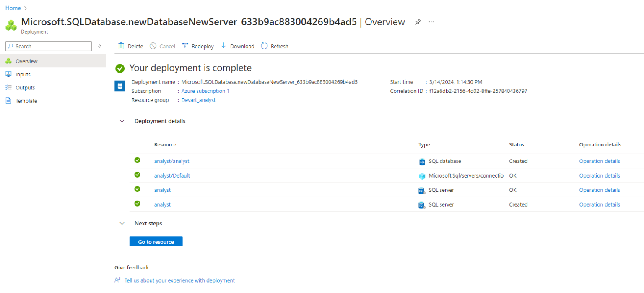Open Operation details for analyst/analyst row

point(599,161)
